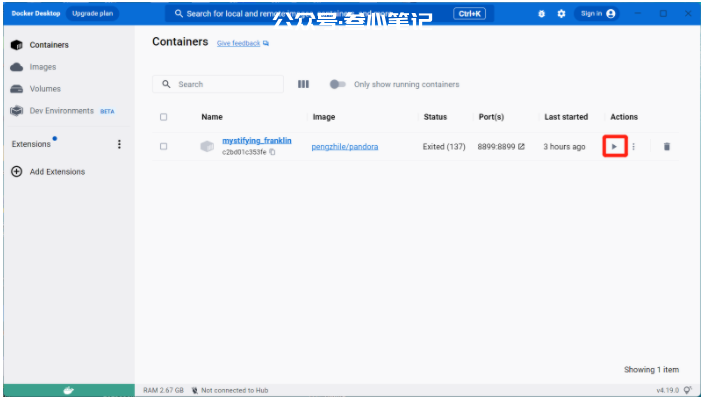704x406 pixels.
Task: Tick the select-all containers checkbox
Action: tap(163, 117)
